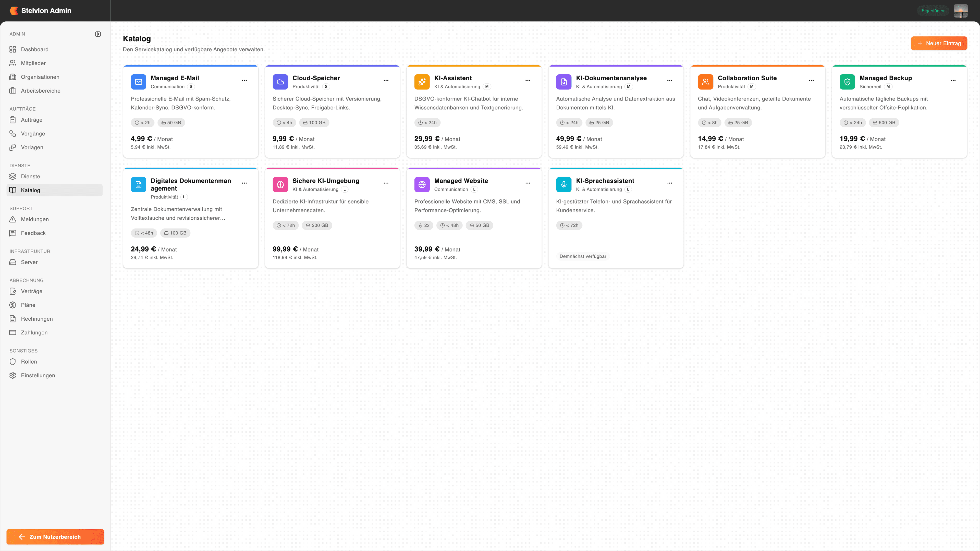Click the Managed Backup shield icon
Image resolution: width=980 pixels, height=551 pixels.
pyautogui.click(x=847, y=82)
